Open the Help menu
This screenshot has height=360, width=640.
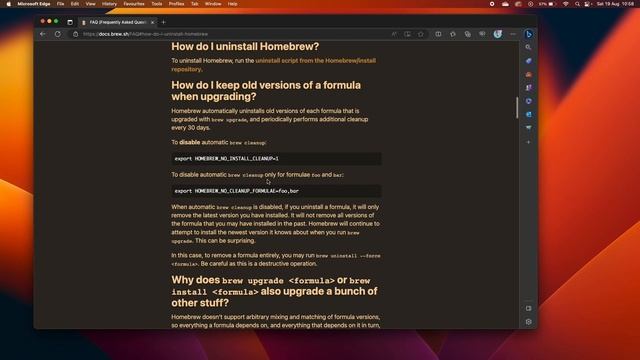[233, 4]
